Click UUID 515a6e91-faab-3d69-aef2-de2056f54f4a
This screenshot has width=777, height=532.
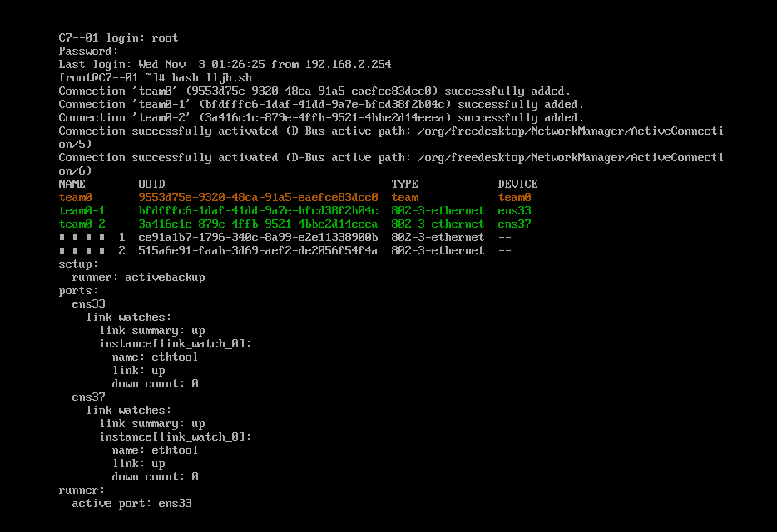pos(258,251)
